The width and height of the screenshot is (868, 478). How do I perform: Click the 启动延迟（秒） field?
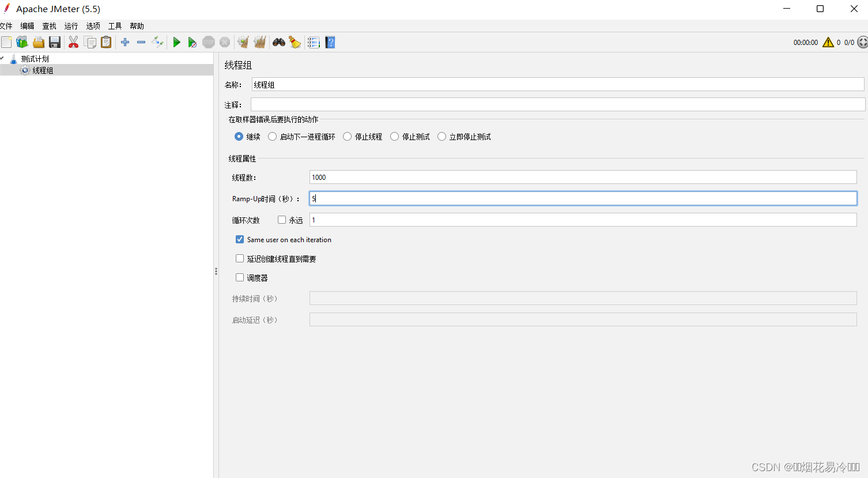[583, 319]
